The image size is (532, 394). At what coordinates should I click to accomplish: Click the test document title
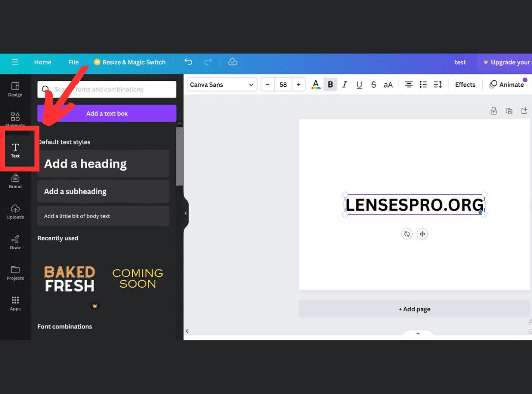click(x=460, y=62)
